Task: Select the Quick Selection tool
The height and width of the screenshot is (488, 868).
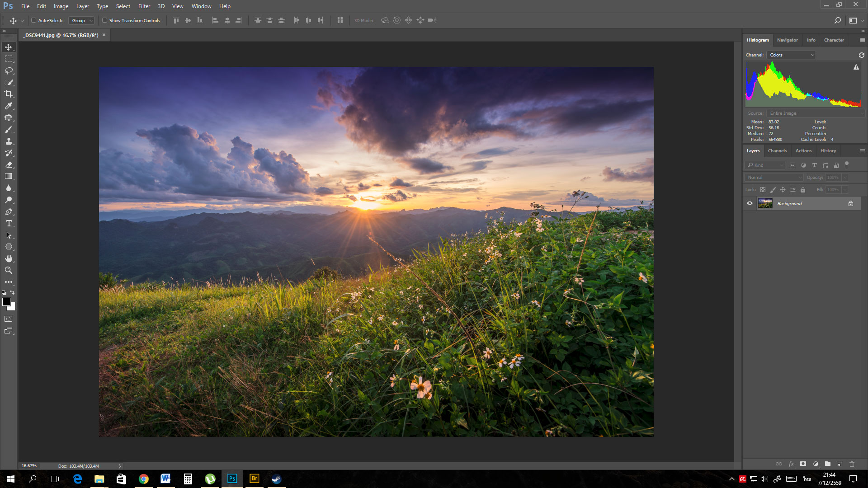Action: coord(9,82)
